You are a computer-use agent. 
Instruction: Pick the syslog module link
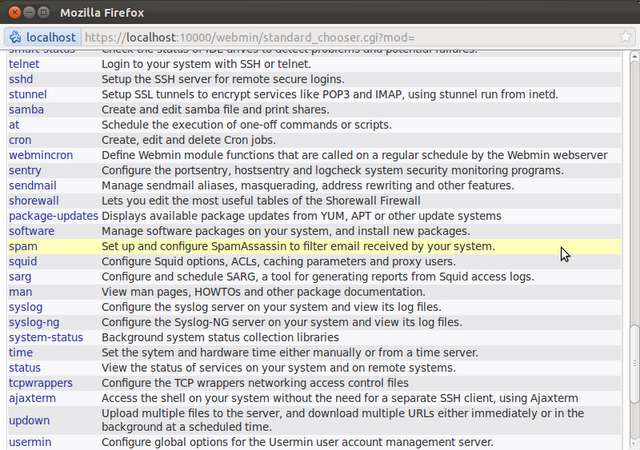pyautogui.click(x=26, y=307)
